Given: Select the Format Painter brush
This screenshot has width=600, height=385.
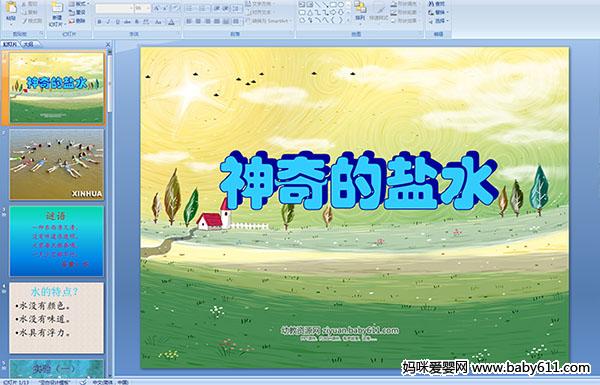Looking at the screenshot, I should coord(24,21).
